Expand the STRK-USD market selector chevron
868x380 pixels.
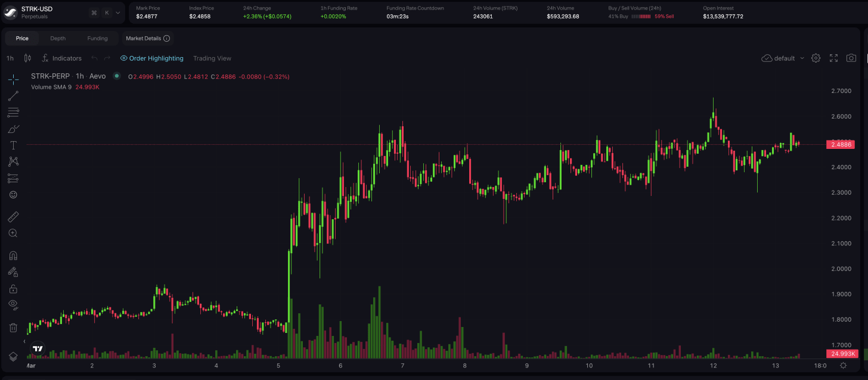coord(118,13)
